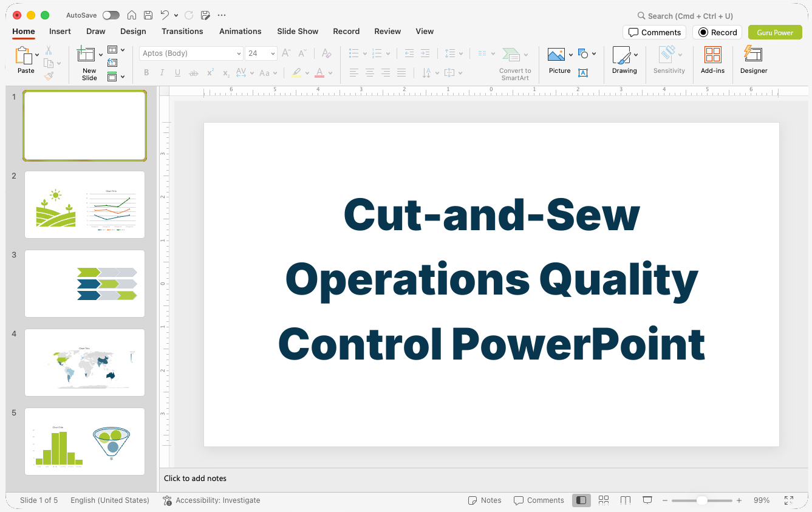The image size is (812, 512).
Task: Increase the list indent level
Action: 425,53
